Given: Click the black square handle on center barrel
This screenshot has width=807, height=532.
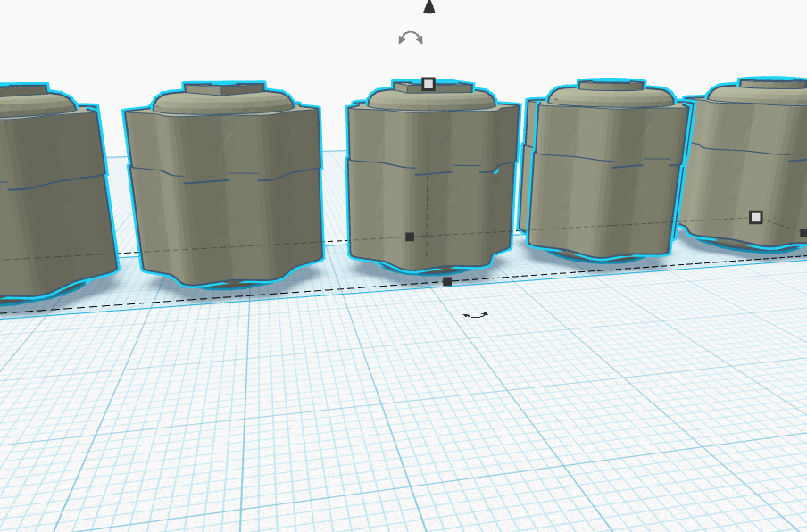Looking at the screenshot, I should pos(410,237).
